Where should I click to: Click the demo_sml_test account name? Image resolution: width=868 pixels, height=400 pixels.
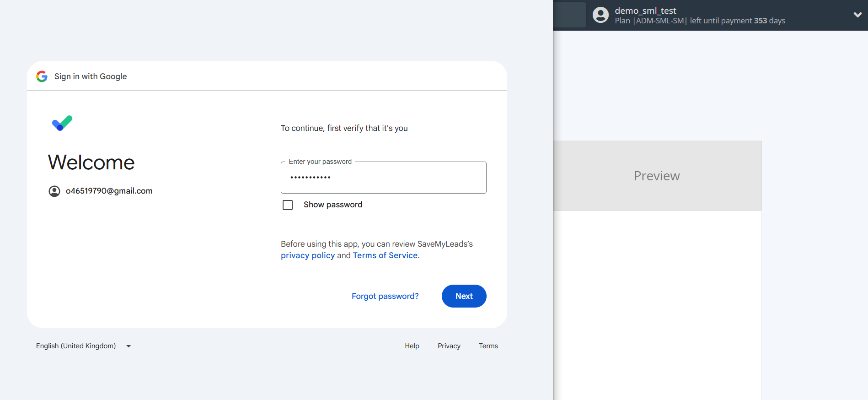pos(645,11)
